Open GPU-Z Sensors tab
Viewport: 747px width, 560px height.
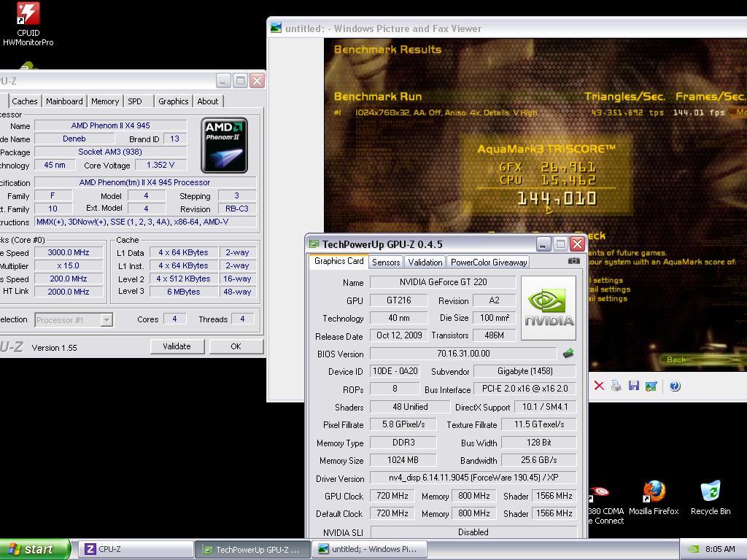pos(386,262)
